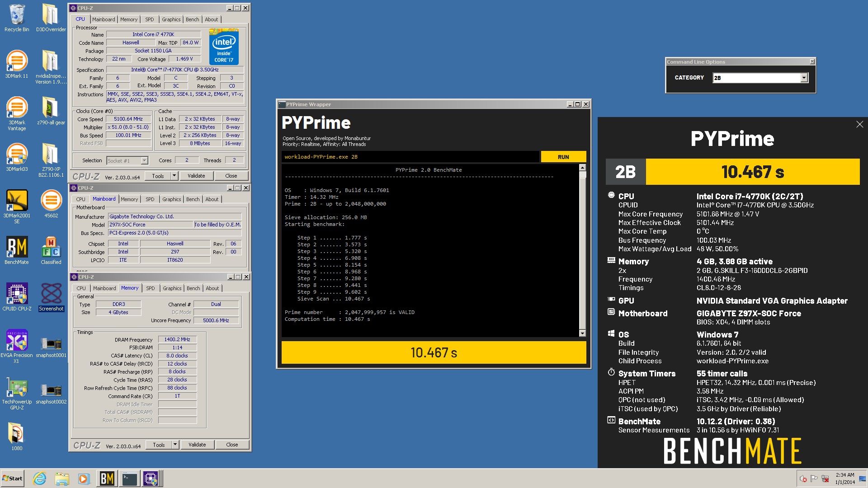Click the Action Center flag tray icon

[814, 479]
